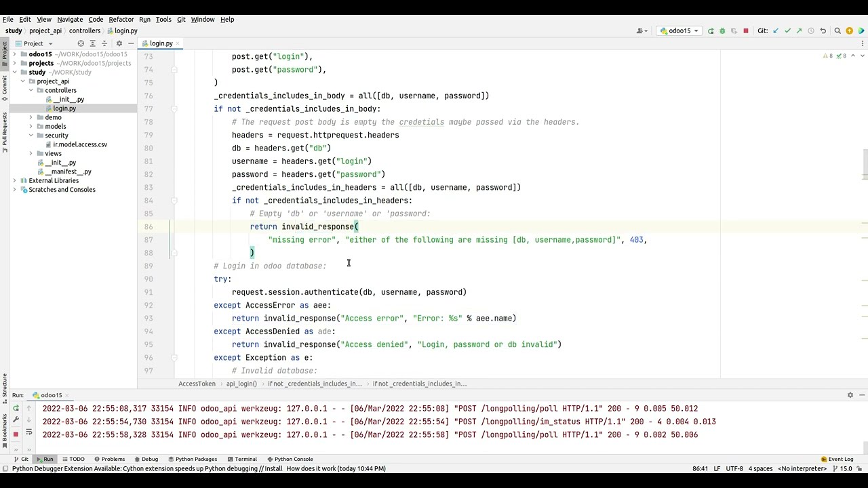The image size is (868, 488).
Task: Click the Event Log button
Action: pos(837,459)
